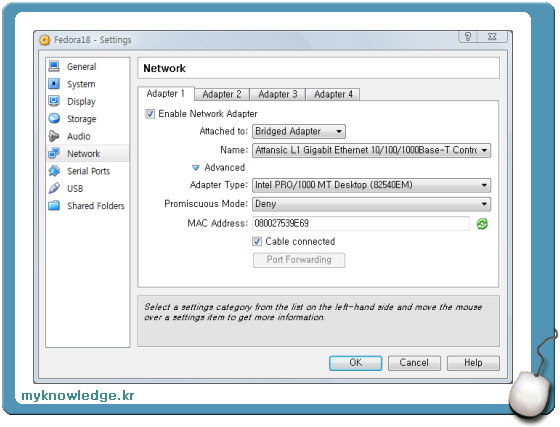Confirm settings with the OK button
Image resolution: width=560 pixels, height=427 pixels.
(355, 363)
